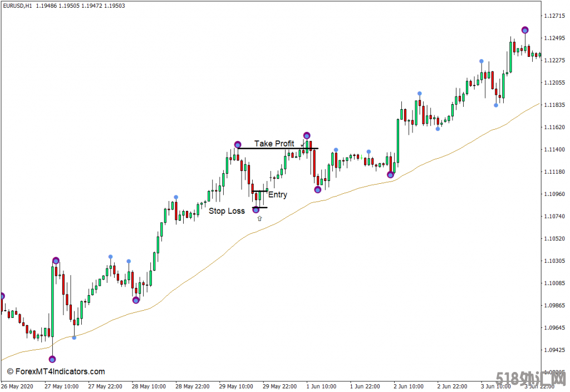The height and width of the screenshot is (392, 570).
Task: Click the purple marker beside the Stop Loss line
Action: [256, 209]
